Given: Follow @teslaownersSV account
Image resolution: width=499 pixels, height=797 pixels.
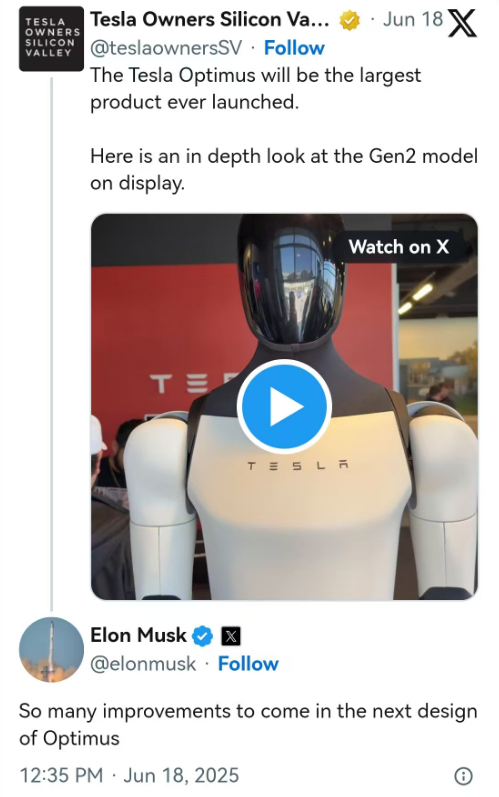Looking at the screenshot, I should (294, 48).
